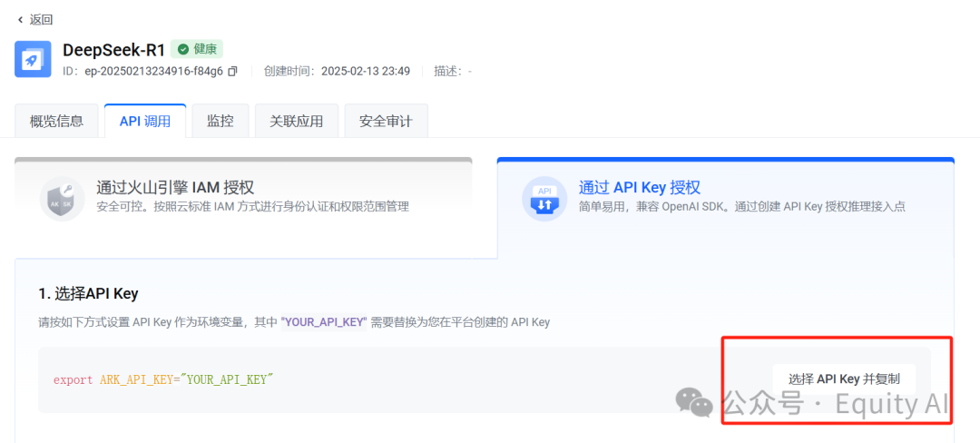Click the DeepSeek-R1 rocket endpoint icon
This screenshot has width=980, height=443.
[x=33, y=59]
